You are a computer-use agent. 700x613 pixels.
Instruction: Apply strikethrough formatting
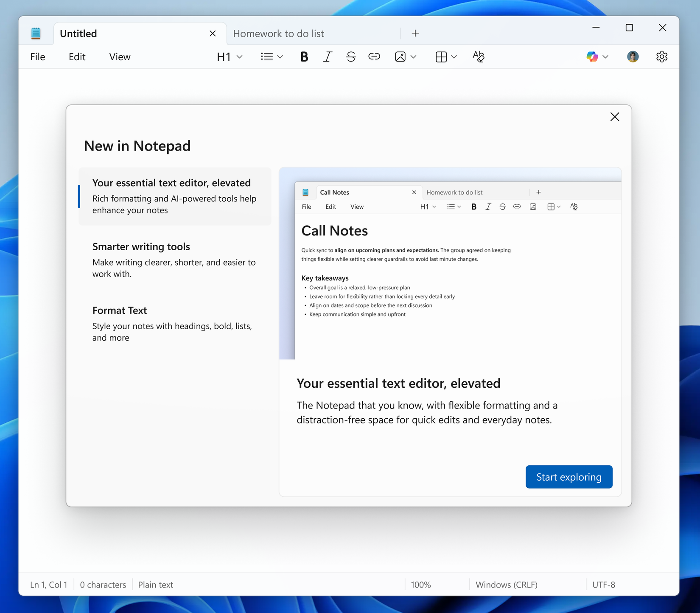point(350,56)
